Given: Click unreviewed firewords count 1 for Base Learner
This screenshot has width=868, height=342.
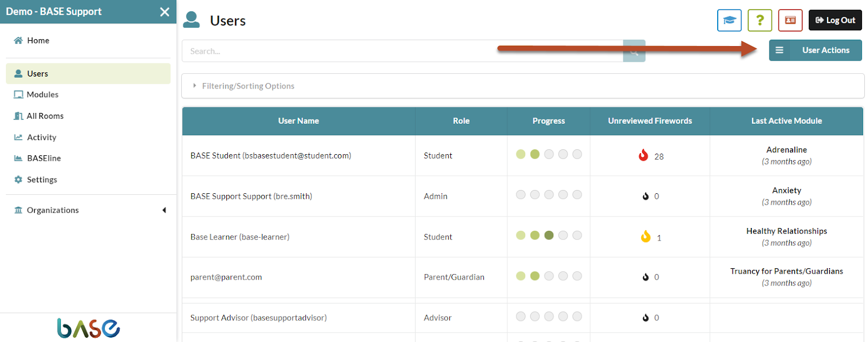Looking at the screenshot, I should coord(659,238).
